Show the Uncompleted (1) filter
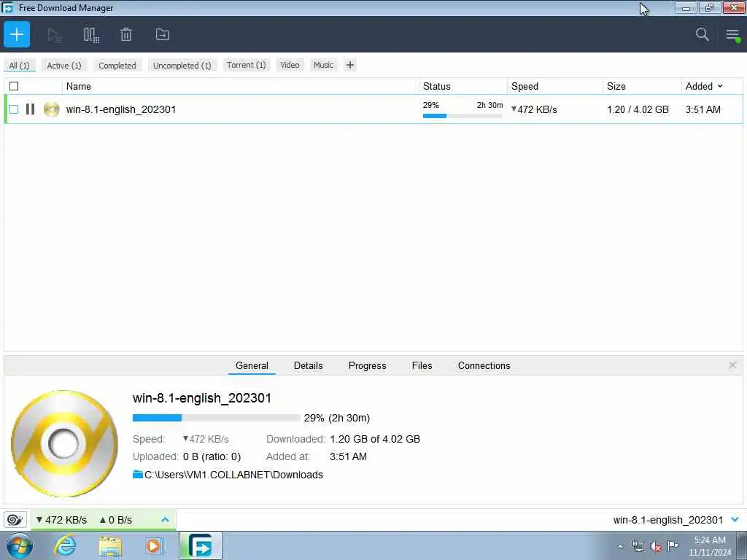Viewport: 747px width, 560px height. [x=182, y=65]
